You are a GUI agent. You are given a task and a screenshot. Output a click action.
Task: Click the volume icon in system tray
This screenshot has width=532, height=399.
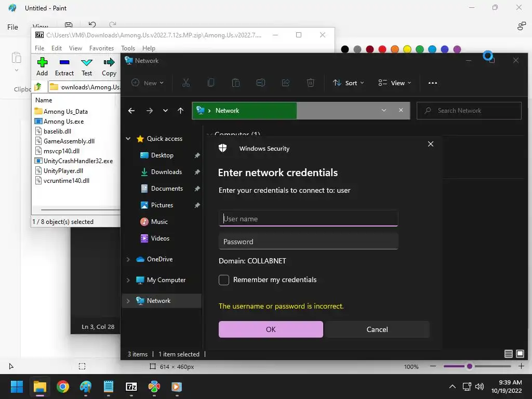click(480, 387)
